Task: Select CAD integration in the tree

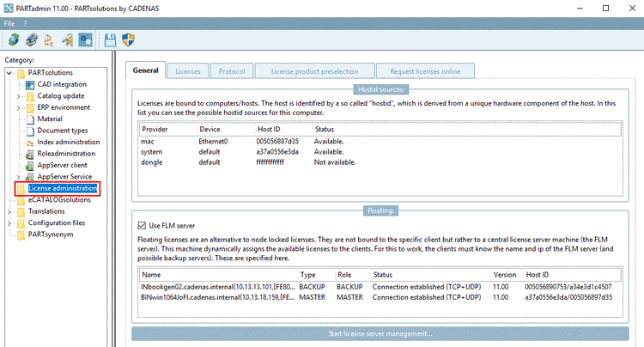Action: [62, 84]
